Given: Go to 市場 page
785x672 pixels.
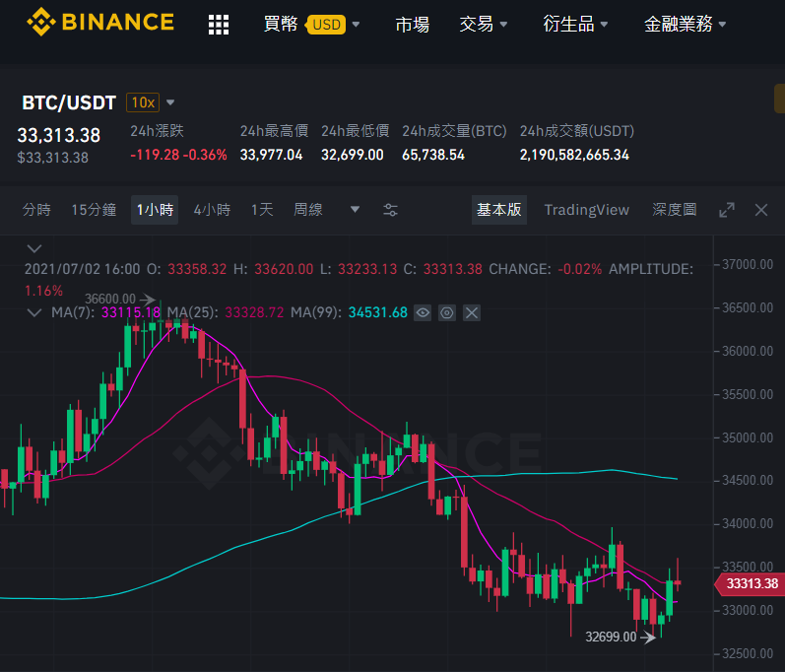Looking at the screenshot, I should click(x=412, y=24).
